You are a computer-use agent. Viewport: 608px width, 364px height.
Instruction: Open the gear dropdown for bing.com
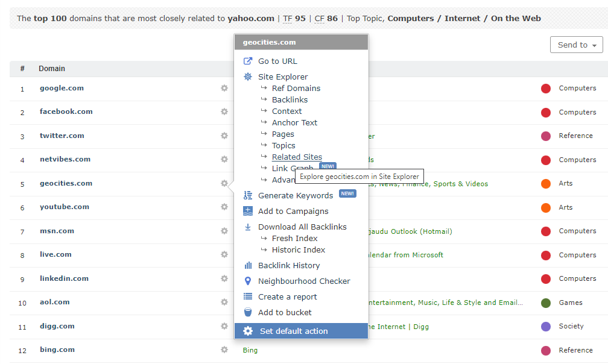click(x=224, y=350)
